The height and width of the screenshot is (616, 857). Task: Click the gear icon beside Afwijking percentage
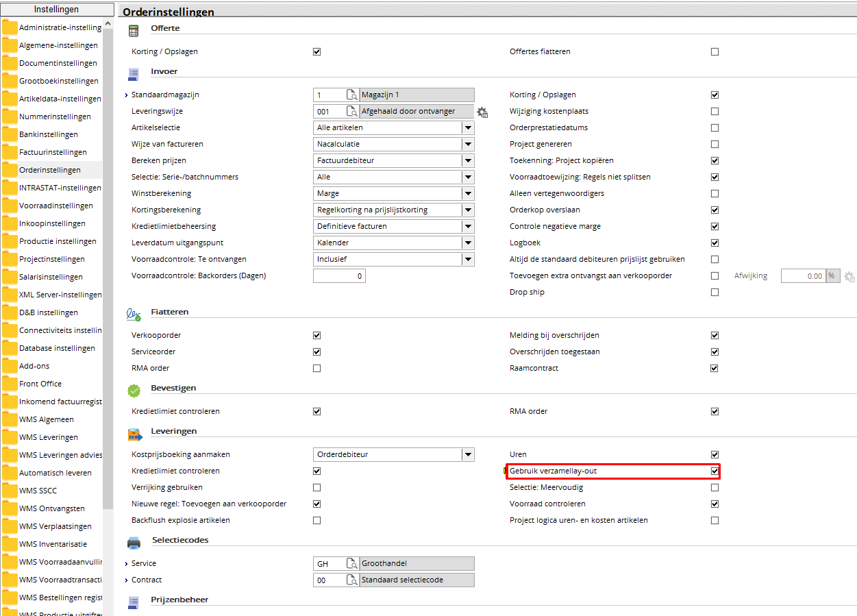tap(849, 276)
